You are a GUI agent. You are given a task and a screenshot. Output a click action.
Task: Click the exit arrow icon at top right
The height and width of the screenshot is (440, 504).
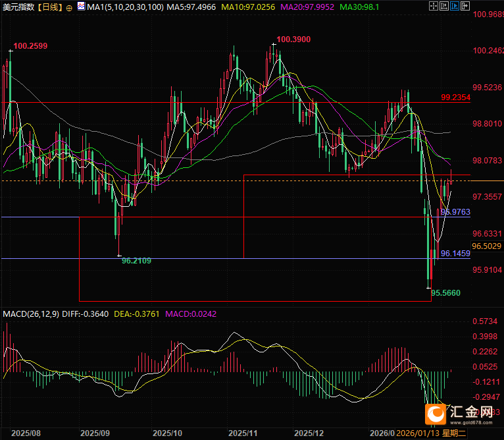(465, 6)
